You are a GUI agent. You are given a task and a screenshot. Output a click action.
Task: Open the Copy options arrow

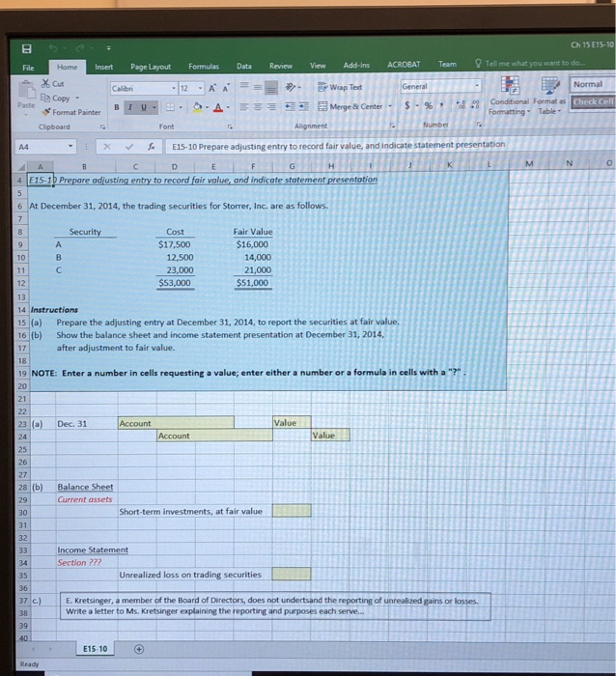coord(77,99)
